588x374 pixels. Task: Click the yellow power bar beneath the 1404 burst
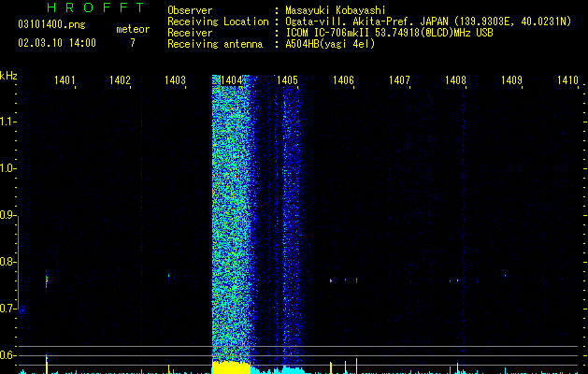click(231, 367)
